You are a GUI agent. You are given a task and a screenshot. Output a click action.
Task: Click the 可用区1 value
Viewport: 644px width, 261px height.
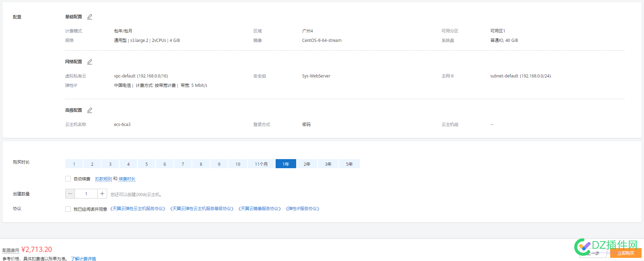[x=498, y=31]
